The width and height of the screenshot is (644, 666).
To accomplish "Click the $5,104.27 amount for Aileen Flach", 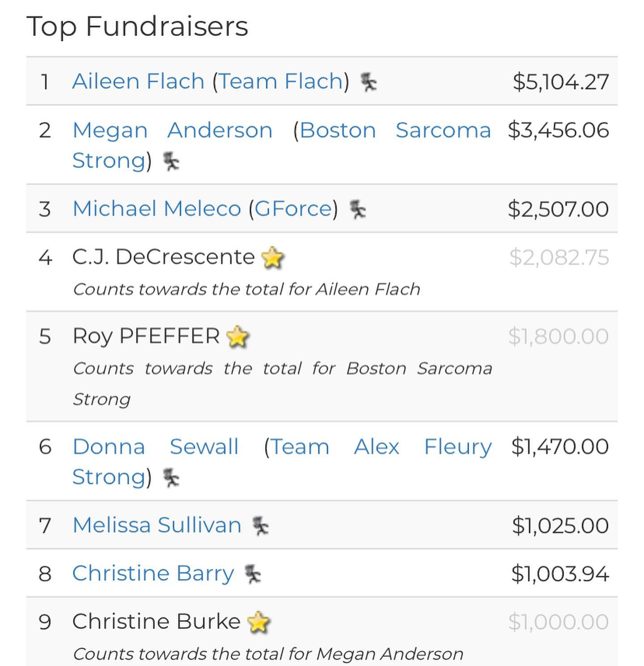I will (561, 82).
